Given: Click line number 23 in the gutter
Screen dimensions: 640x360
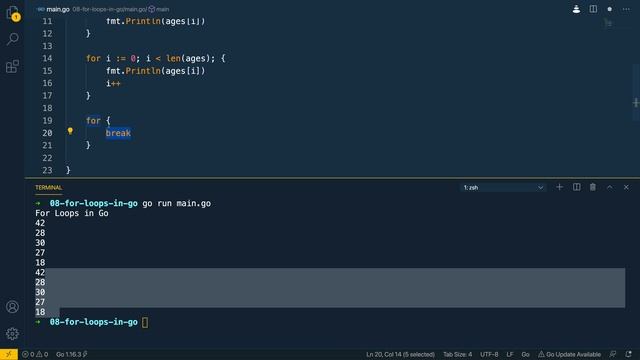Looking at the screenshot, I should click(47, 170).
